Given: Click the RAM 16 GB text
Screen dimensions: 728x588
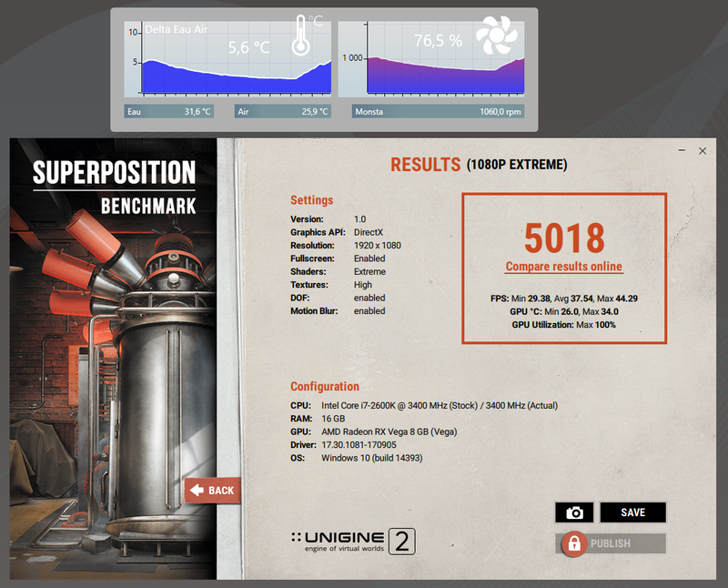Looking at the screenshot, I should coord(318,419).
